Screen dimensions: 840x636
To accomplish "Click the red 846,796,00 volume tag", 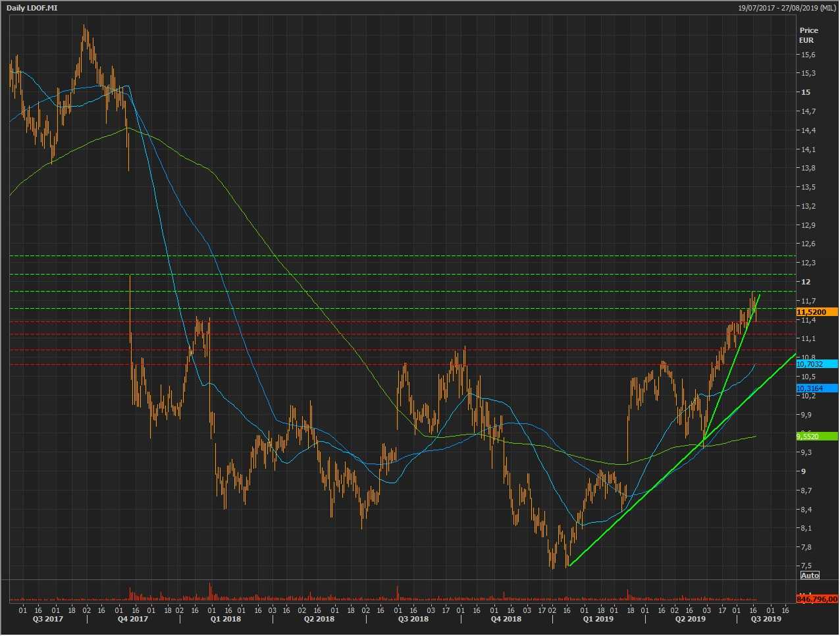I will (816, 599).
